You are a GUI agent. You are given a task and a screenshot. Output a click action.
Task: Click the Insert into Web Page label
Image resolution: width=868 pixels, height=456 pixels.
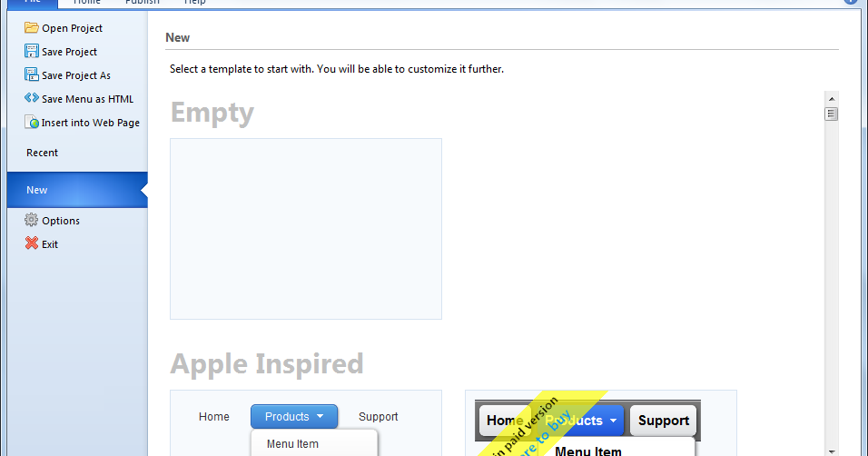[x=90, y=123]
